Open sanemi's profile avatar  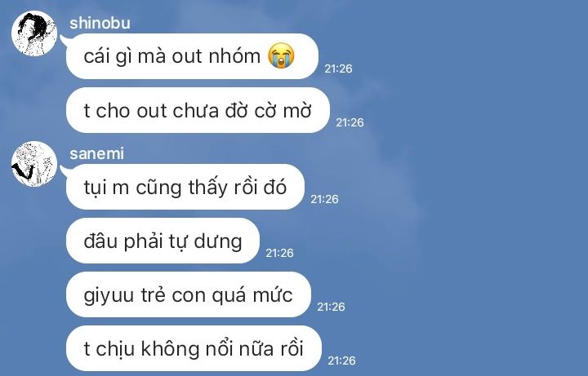point(34,164)
